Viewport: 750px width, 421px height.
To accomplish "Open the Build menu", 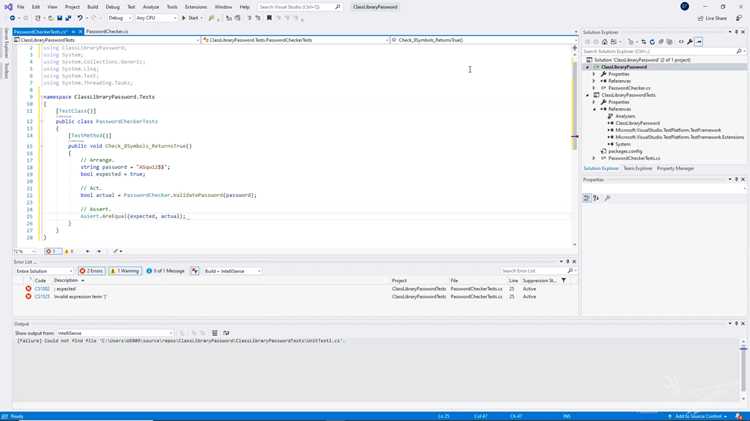I will point(92,7).
